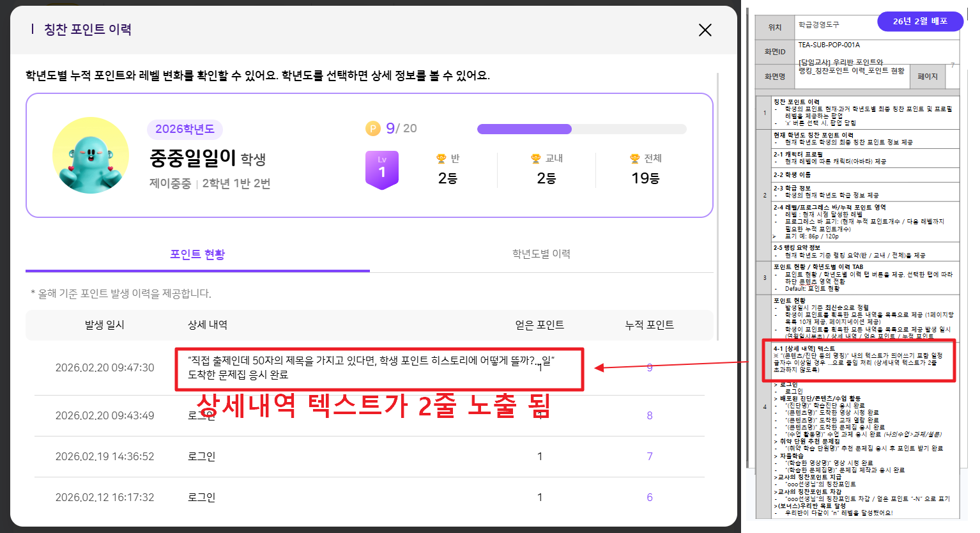Click the trophy icon next to 교내
The height and width of the screenshot is (533, 980).
pyautogui.click(x=535, y=158)
